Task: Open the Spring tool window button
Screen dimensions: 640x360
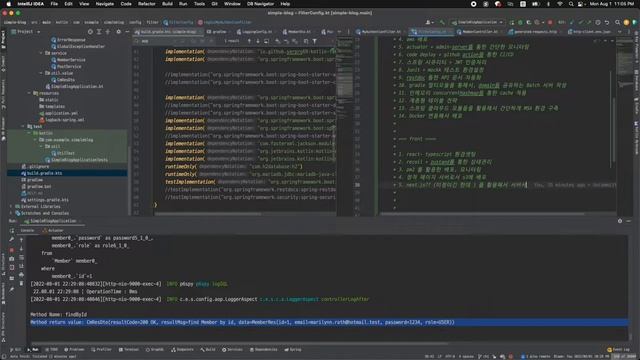Action: tap(293, 350)
